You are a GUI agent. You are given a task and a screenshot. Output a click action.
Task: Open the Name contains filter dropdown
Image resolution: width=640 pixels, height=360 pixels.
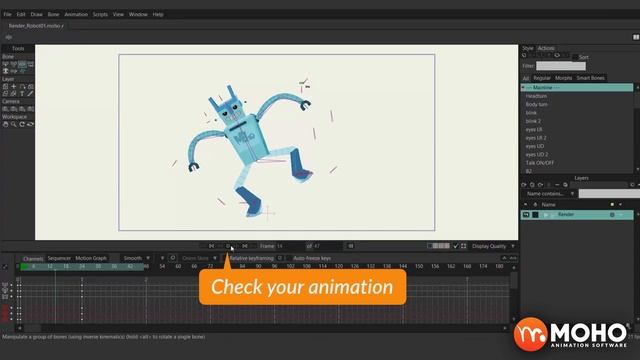pyautogui.click(x=551, y=193)
